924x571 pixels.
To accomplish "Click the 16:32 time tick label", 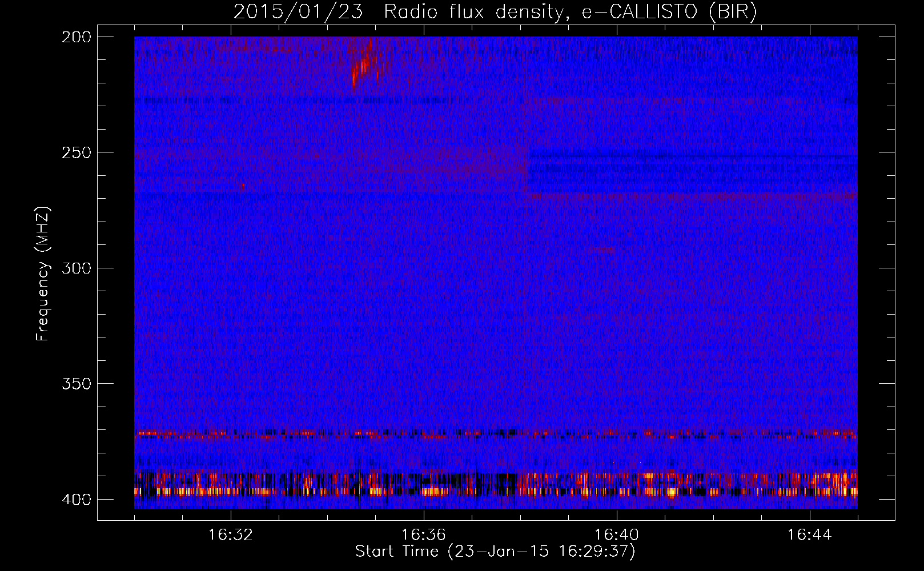I will (x=231, y=535).
